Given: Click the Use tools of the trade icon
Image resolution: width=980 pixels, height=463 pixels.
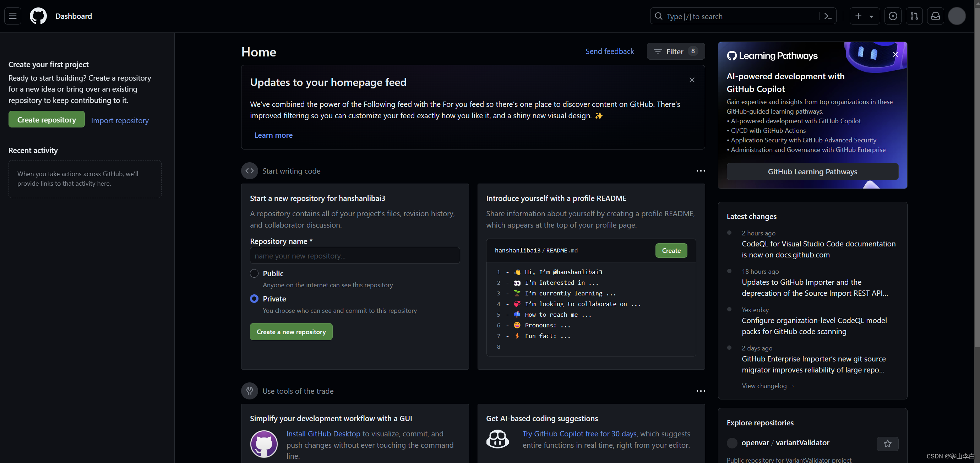Looking at the screenshot, I should (250, 391).
